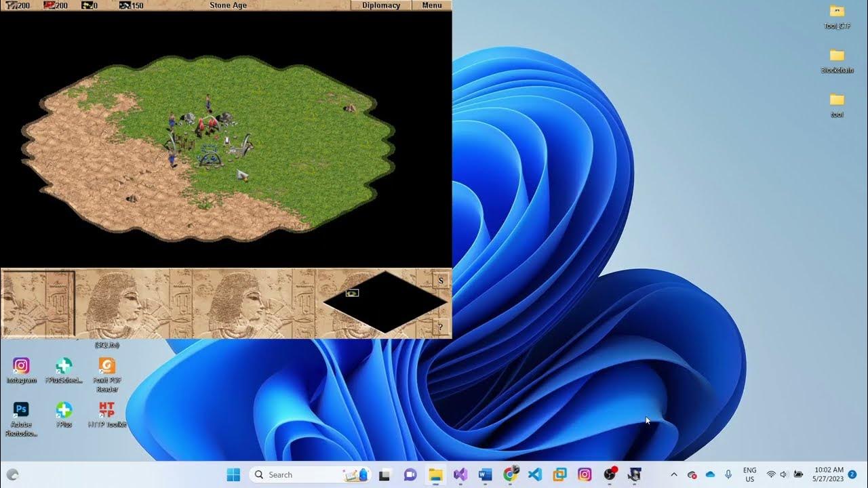The height and width of the screenshot is (488, 868).
Task: Click the food resource icon
Action: click(x=49, y=5)
